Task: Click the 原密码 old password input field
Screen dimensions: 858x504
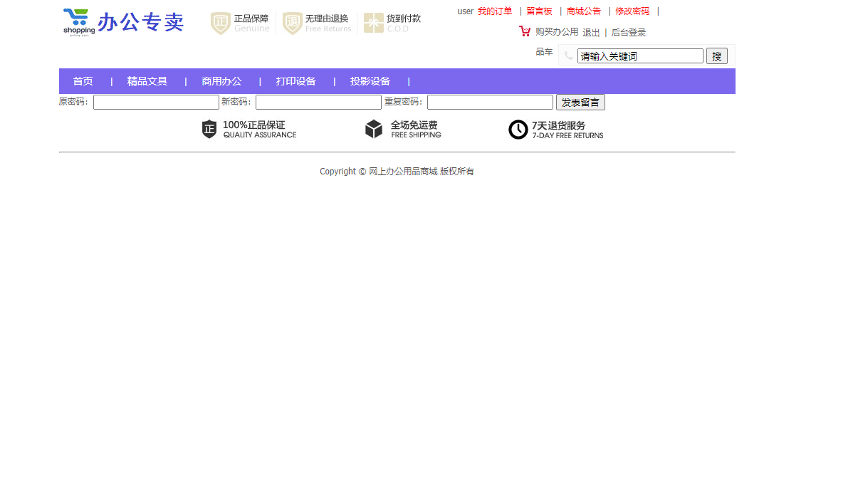Action: pyautogui.click(x=156, y=102)
